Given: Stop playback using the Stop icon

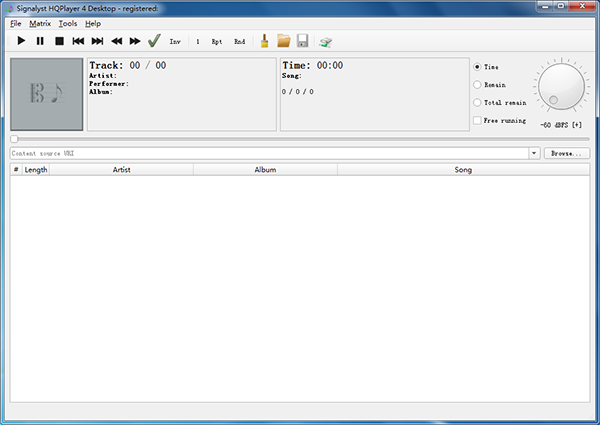Looking at the screenshot, I should click(59, 41).
